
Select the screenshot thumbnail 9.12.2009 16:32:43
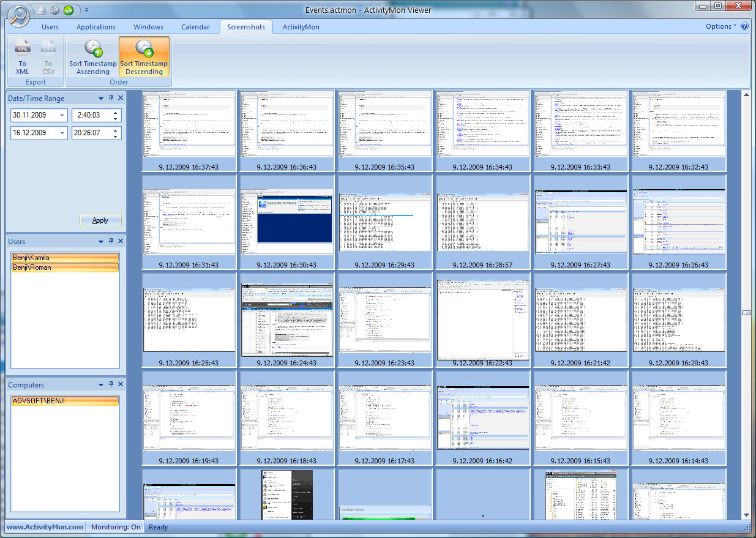click(678, 130)
